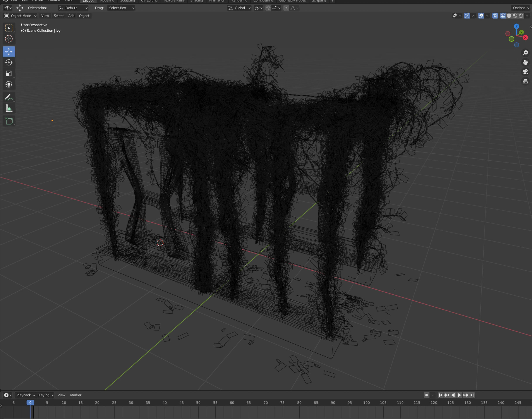The height and width of the screenshot is (419, 532).
Task: Jump to the next keyframe
Action: [x=465, y=395]
